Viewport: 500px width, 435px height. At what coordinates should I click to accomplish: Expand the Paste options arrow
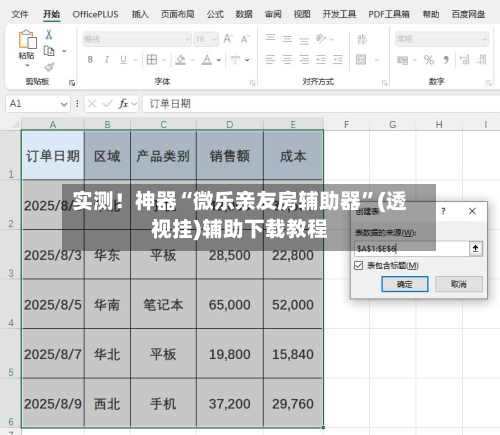coord(27,65)
